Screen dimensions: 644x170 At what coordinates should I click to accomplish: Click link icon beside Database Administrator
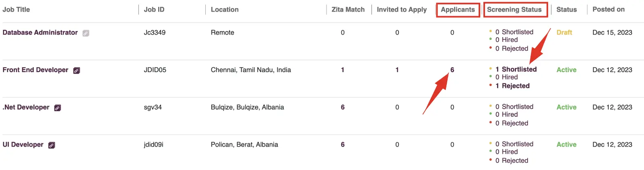[x=86, y=33]
